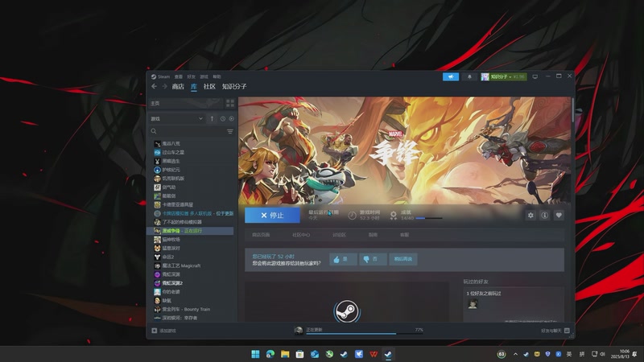Open the 查看 menu

[178, 76]
